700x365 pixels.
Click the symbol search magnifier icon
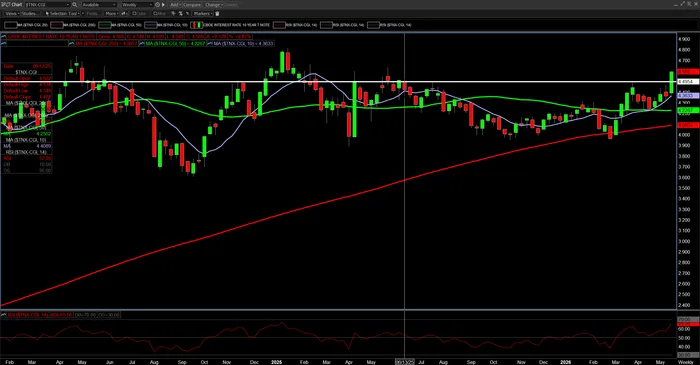[x=75, y=4]
